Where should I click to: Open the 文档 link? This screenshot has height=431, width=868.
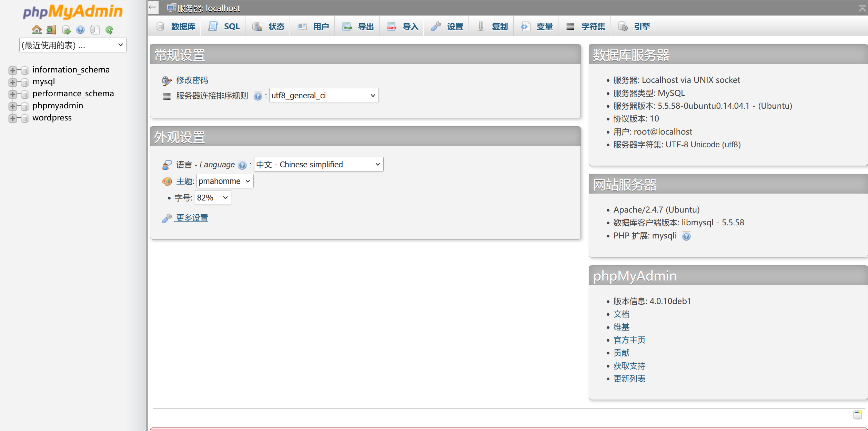[621, 314]
